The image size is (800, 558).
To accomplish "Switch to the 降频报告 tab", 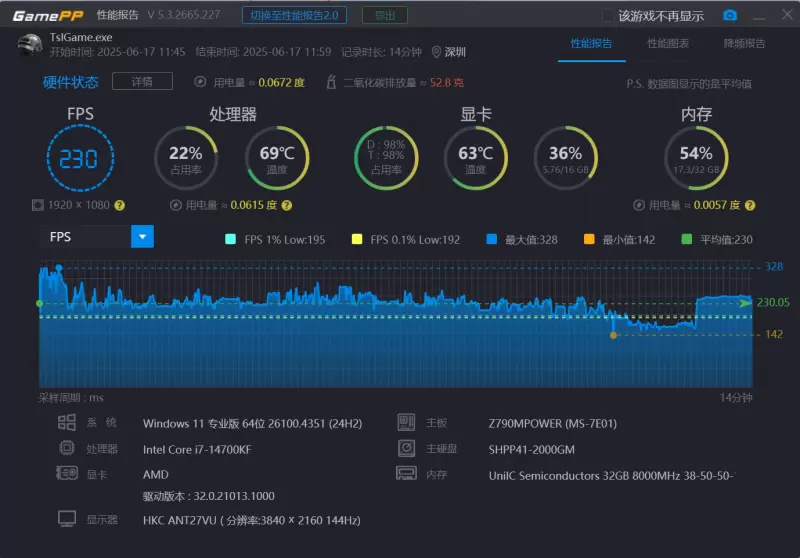I will (744, 43).
